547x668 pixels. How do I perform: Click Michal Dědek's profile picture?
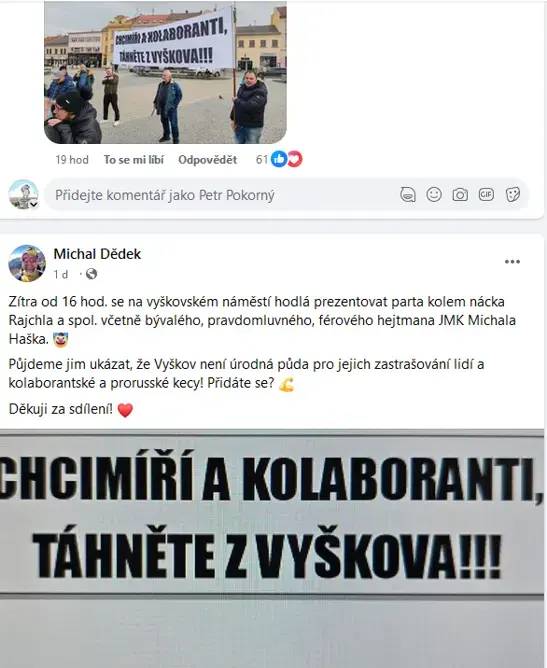tap(27, 263)
